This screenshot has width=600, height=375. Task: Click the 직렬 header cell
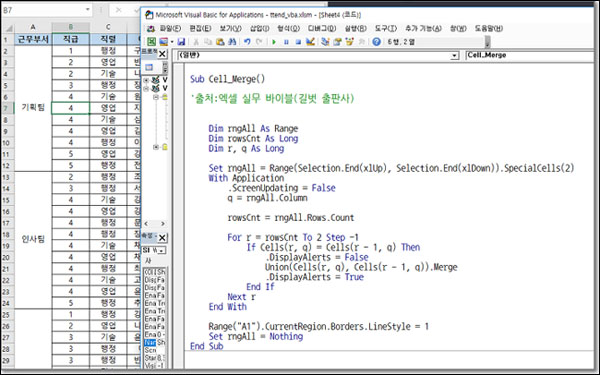[x=108, y=39]
